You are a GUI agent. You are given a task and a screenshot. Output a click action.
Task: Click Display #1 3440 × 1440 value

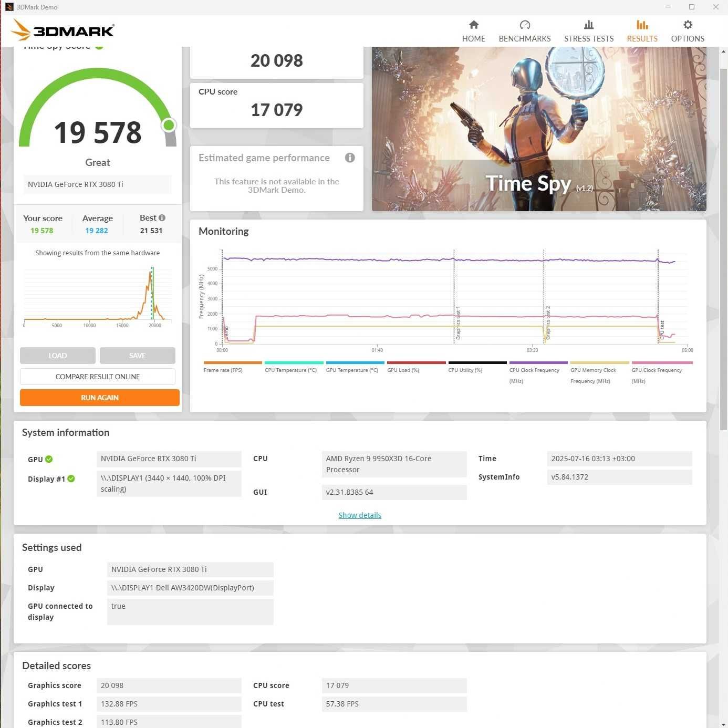[x=169, y=483]
